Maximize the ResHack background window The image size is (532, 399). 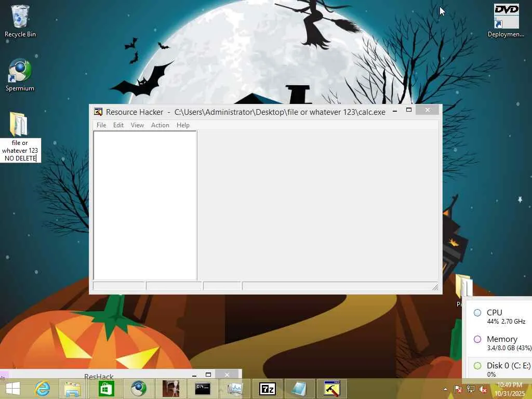pos(208,375)
